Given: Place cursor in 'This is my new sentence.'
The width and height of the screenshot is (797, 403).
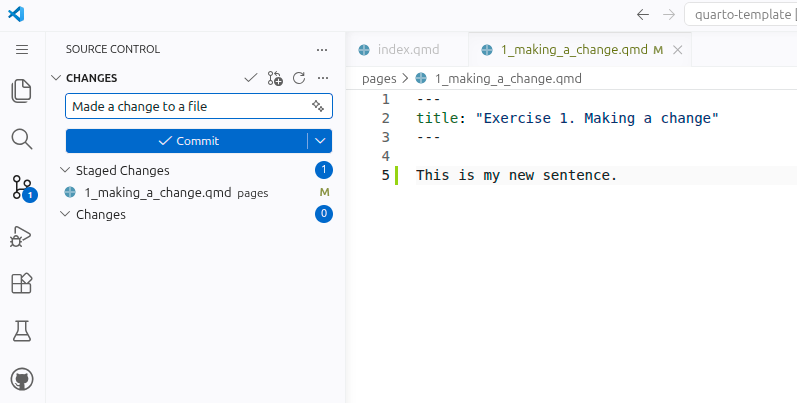Looking at the screenshot, I should point(516,175).
